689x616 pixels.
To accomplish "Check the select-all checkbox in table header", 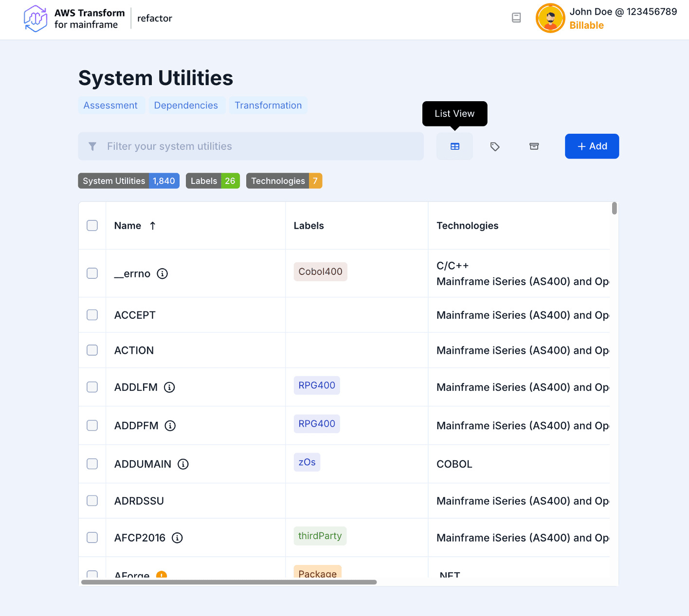I will pos(92,225).
